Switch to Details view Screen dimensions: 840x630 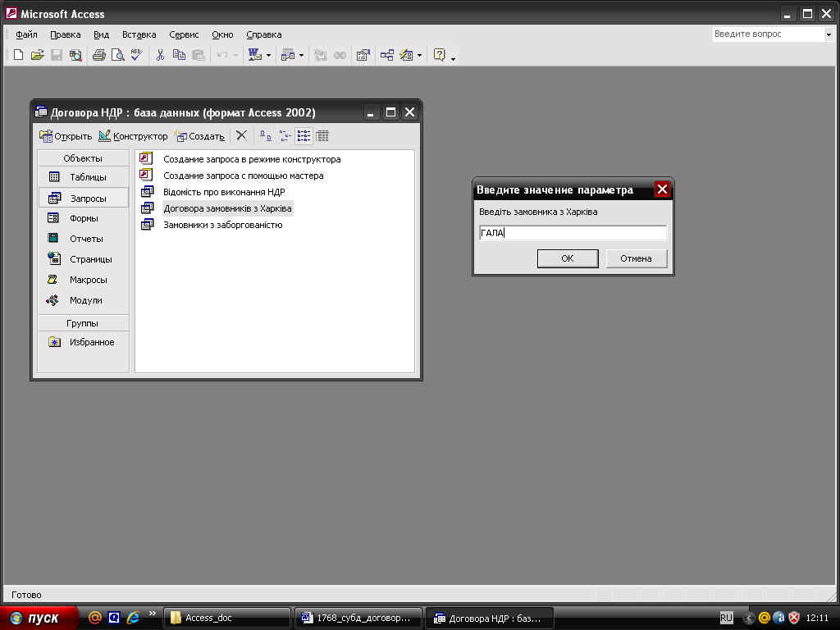322,136
